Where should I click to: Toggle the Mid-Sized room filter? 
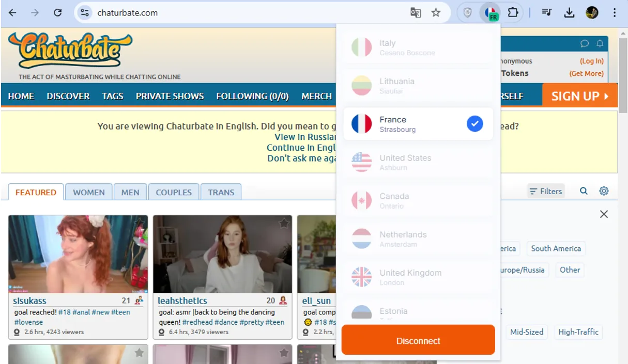[x=527, y=332]
